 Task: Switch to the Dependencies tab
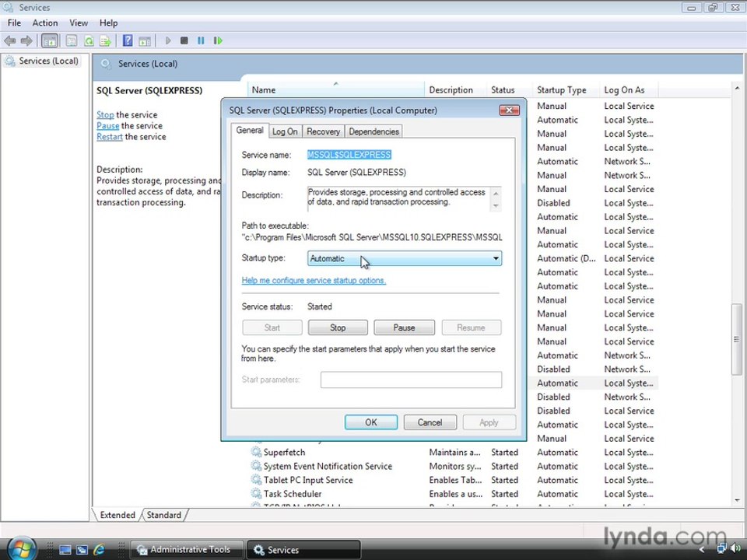tap(373, 131)
